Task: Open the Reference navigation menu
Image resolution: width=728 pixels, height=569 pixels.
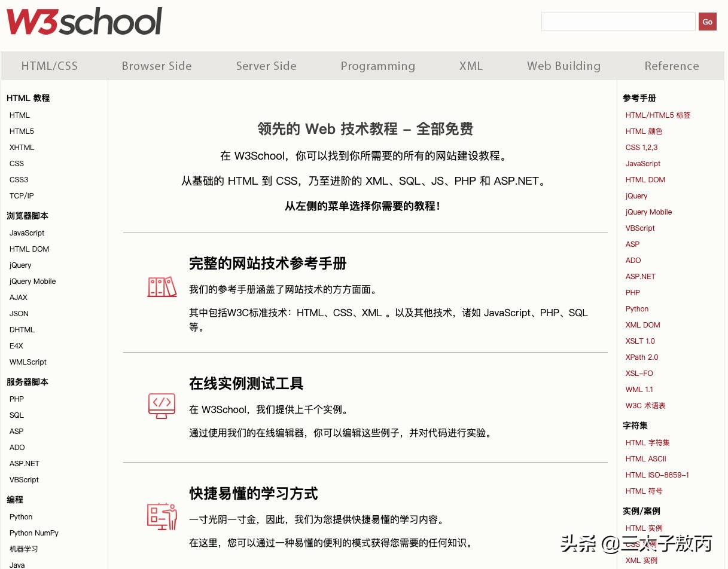Action: 672,66
